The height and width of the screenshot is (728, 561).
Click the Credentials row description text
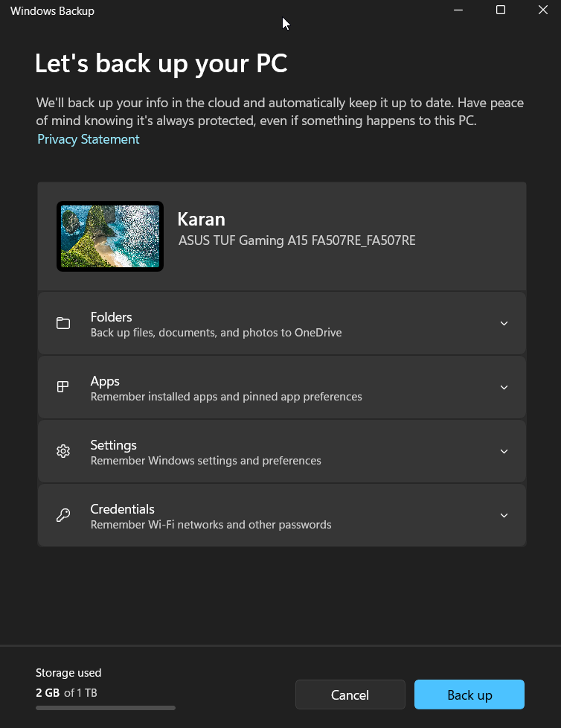(x=211, y=525)
